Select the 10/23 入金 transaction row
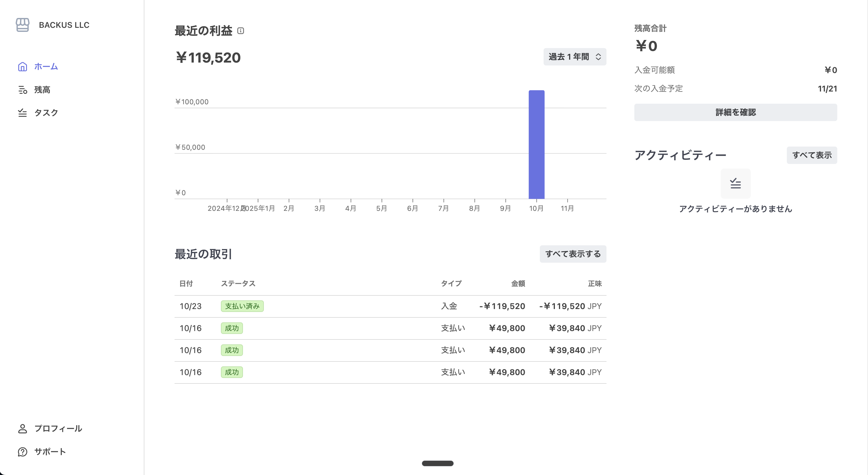This screenshot has height=475, width=868. pyautogui.click(x=390, y=306)
